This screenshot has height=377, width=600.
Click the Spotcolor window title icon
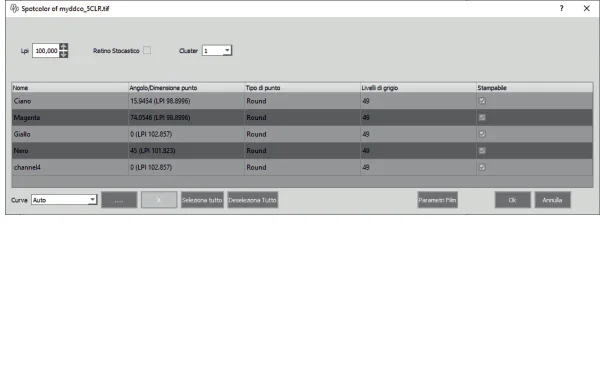pyautogui.click(x=14, y=8)
